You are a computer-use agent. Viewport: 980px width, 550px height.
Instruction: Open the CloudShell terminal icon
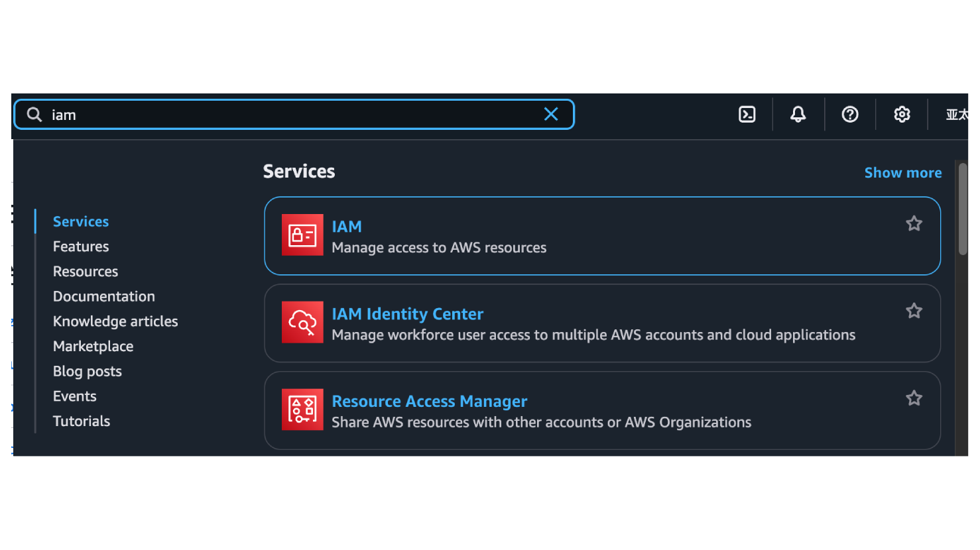[747, 115]
